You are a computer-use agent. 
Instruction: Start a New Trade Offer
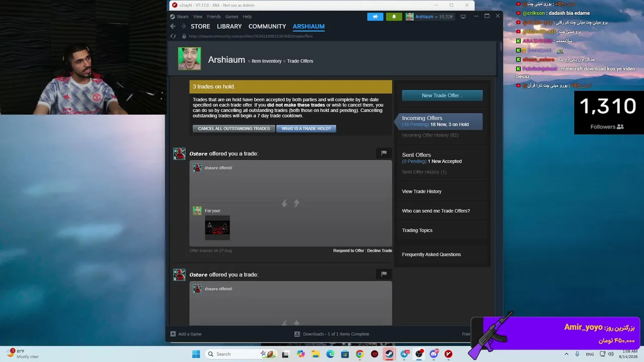[x=442, y=95]
